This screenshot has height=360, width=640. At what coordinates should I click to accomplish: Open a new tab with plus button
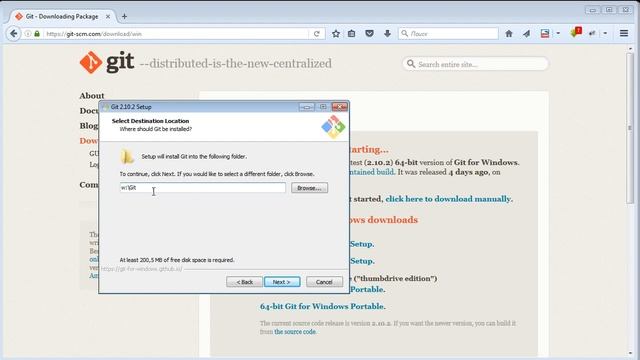pos(124,16)
